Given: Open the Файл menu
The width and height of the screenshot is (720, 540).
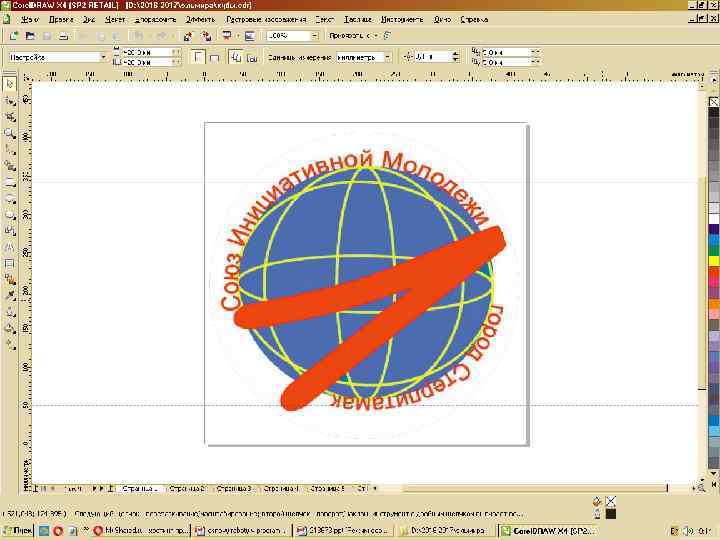Looking at the screenshot, I should click(x=30, y=19).
